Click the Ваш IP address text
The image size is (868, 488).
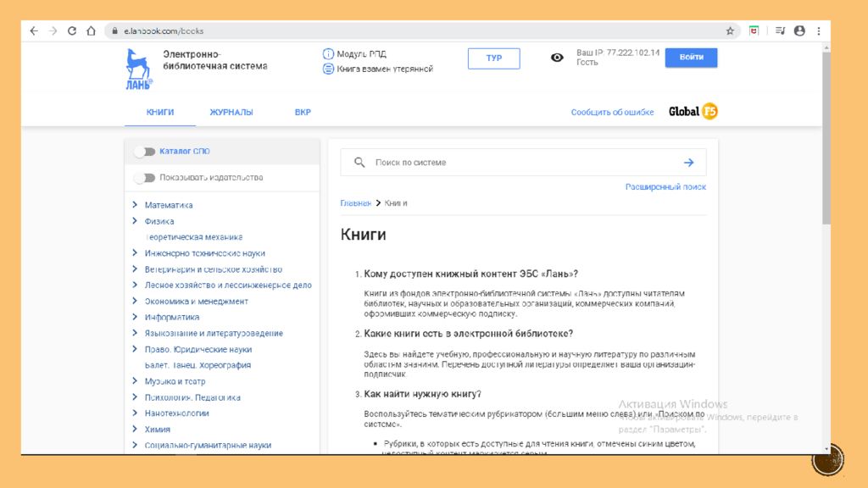[618, 53]
